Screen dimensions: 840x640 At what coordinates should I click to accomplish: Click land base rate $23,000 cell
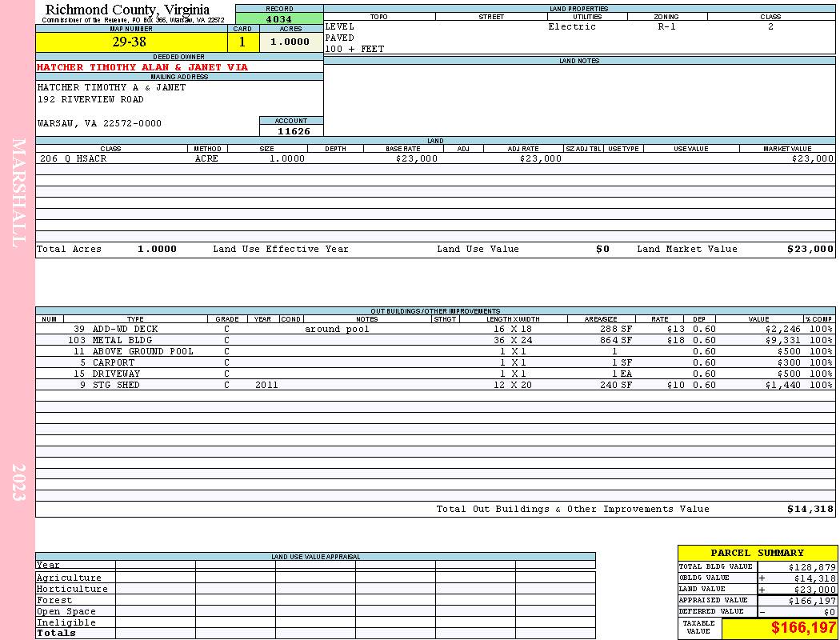coord(416,158)
